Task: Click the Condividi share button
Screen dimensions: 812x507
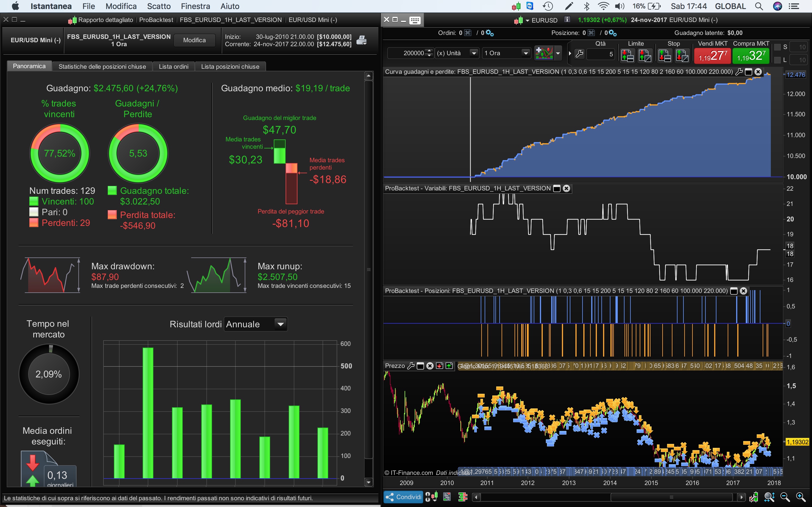Action: (403, 497)
